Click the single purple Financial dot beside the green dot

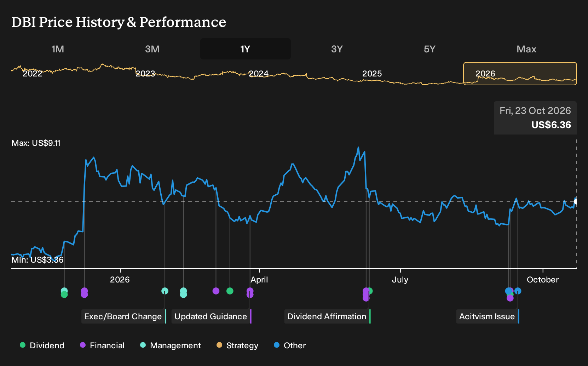click(x=216, y=291)
